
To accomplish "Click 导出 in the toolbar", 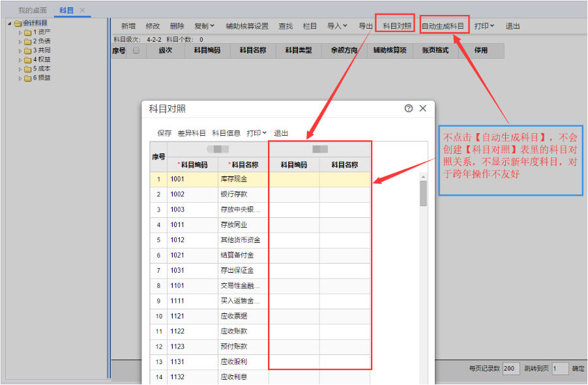I will [x=365, y=26].
